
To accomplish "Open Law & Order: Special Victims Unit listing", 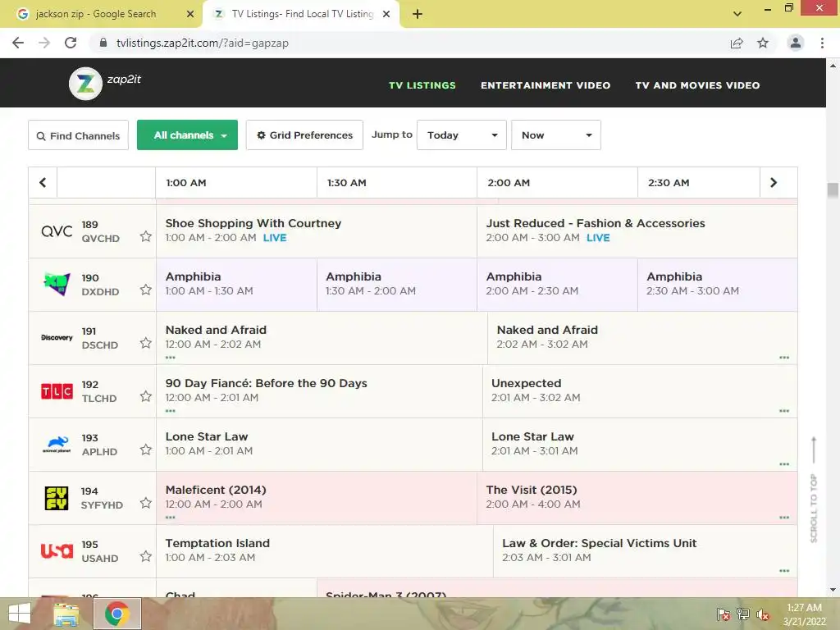I will [x=645, y=551].
